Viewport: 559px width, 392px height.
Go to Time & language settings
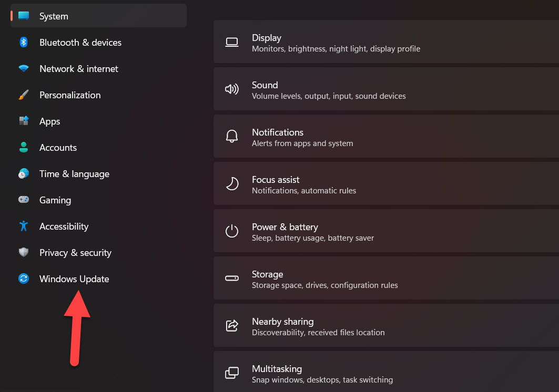click(x=74, y=174)
